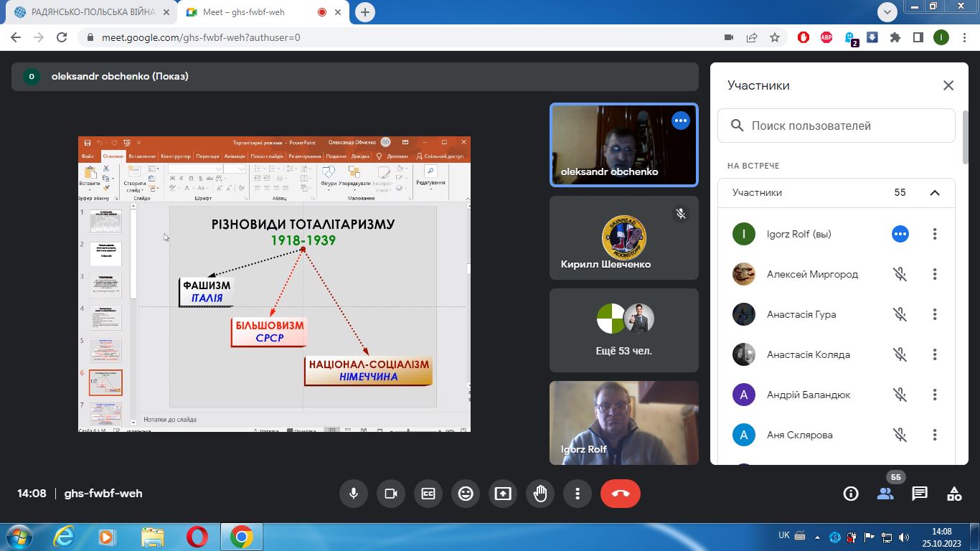Collapse the Участники list chevron

point(935,192)
